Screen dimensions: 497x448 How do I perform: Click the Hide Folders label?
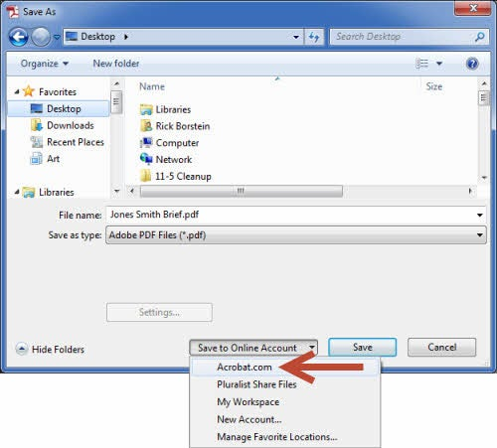click(x=58, y=350)
